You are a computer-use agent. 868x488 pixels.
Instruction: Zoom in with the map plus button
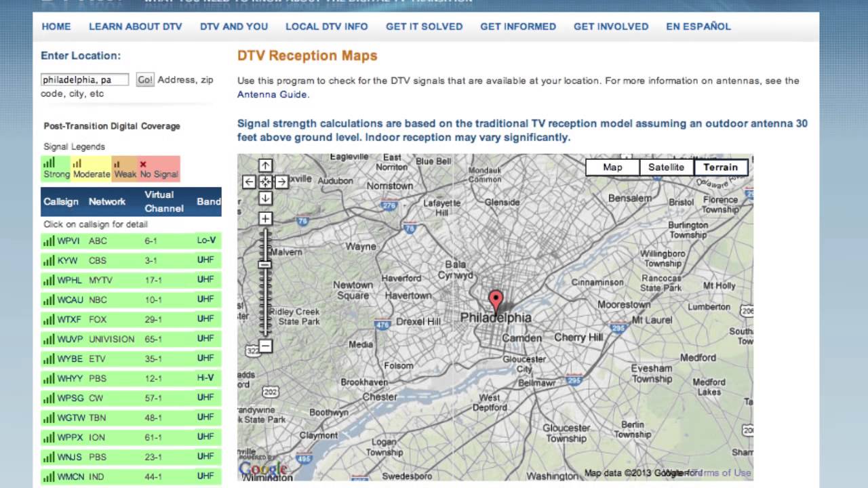tap(265, 219)
